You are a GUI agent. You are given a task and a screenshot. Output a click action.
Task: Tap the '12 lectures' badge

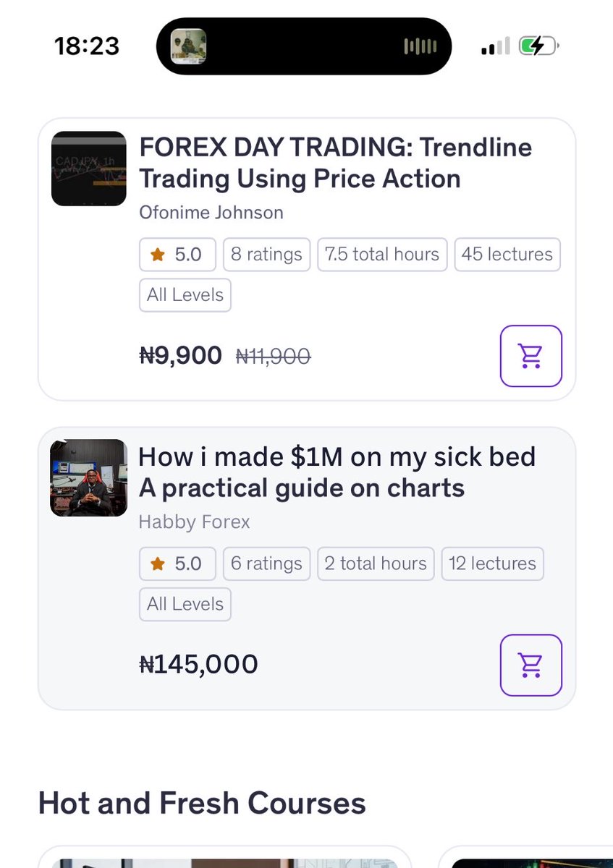(x=492, y=563)
